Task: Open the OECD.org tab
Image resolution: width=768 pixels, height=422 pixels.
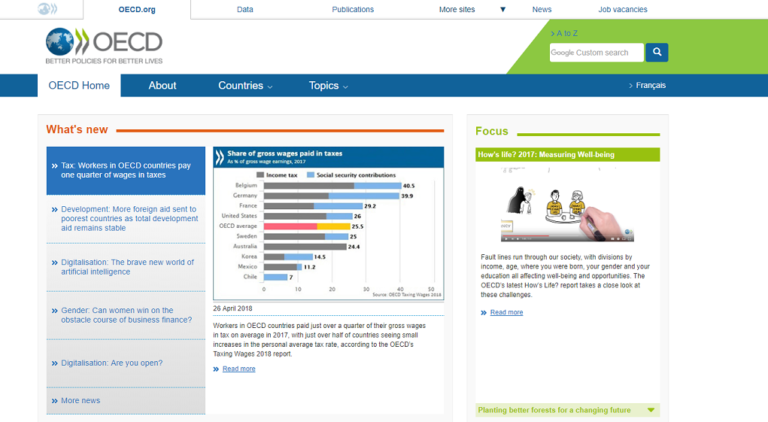Action: (137, 9)
